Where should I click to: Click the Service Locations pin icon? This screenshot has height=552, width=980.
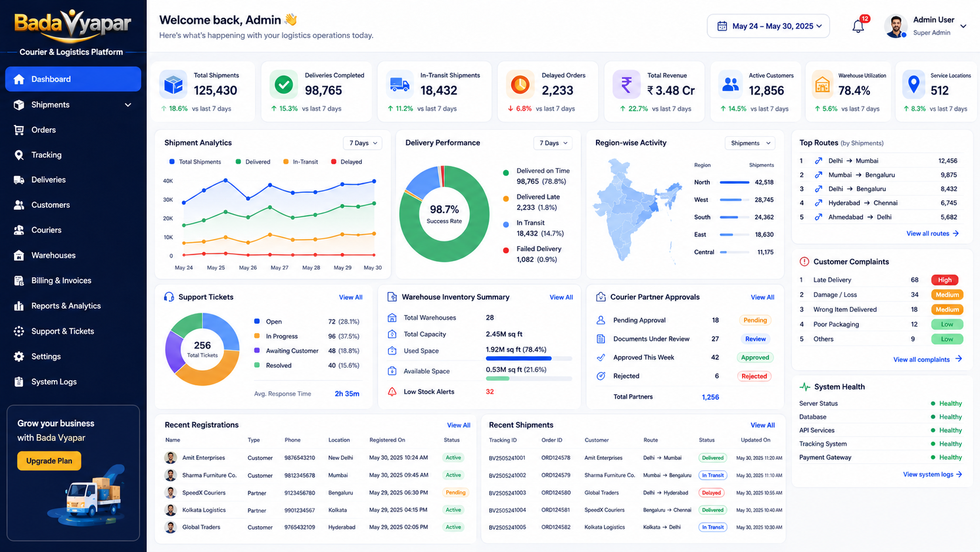[x=914, y=85]
